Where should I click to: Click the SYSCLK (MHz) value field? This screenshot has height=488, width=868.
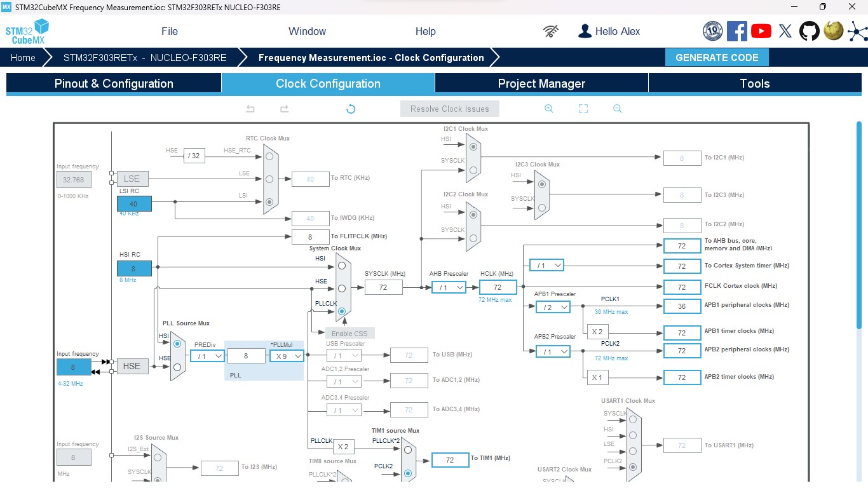[384, 287]
